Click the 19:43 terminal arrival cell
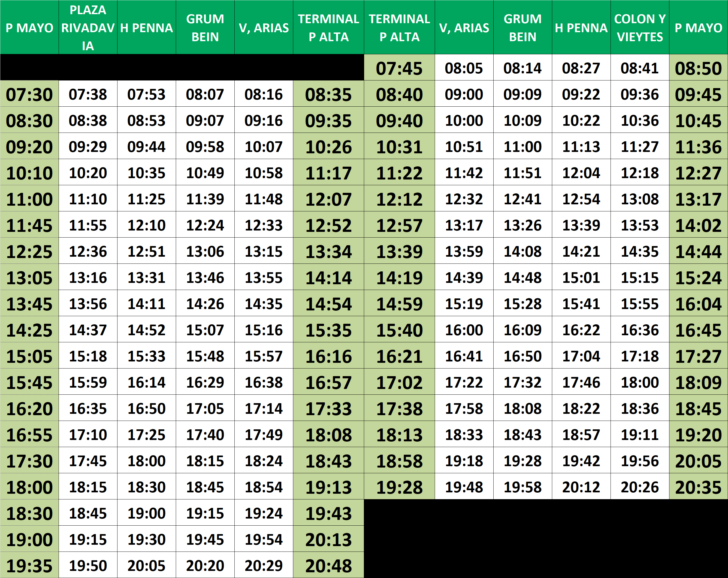 328,513
